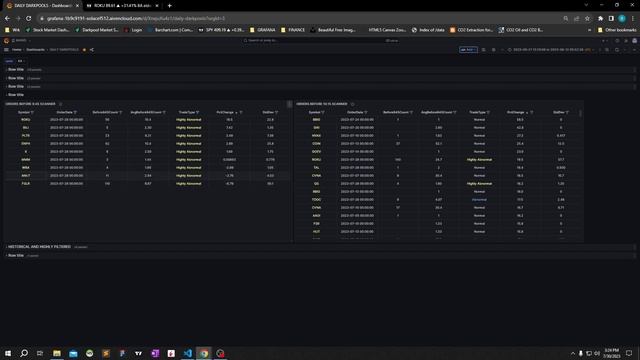This screenshot has width=640, height=360.
Task: Toggle the Grafana hamburger menu icon
Action: 6,50
